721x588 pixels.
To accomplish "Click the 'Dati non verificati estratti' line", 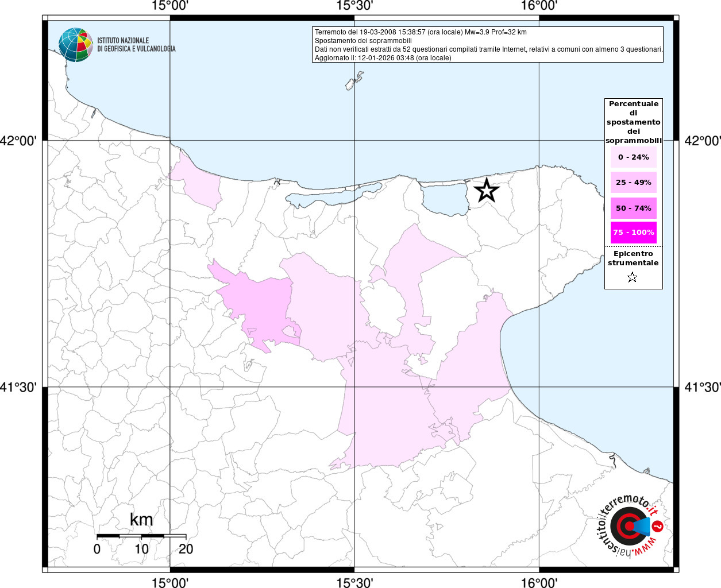I will [x=489, y=49].
